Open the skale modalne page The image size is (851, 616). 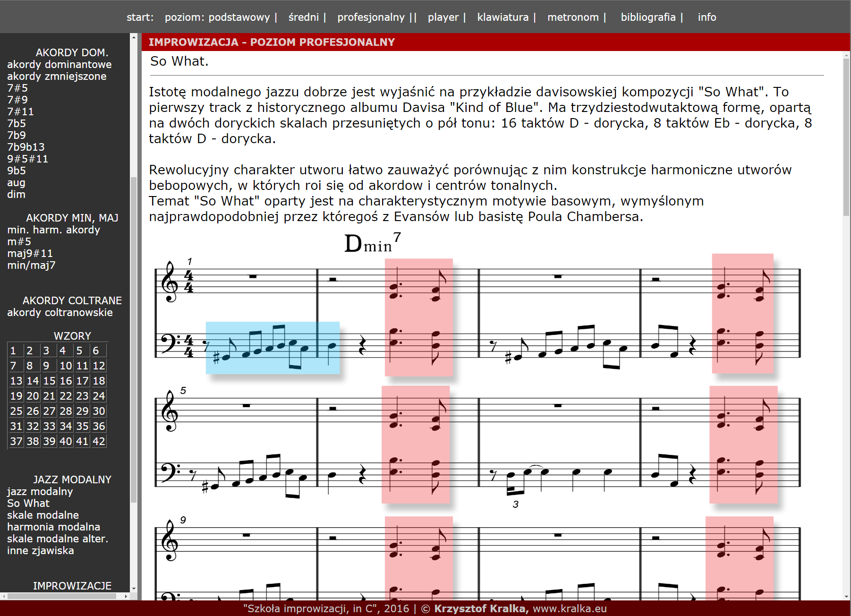coord(43,515)
